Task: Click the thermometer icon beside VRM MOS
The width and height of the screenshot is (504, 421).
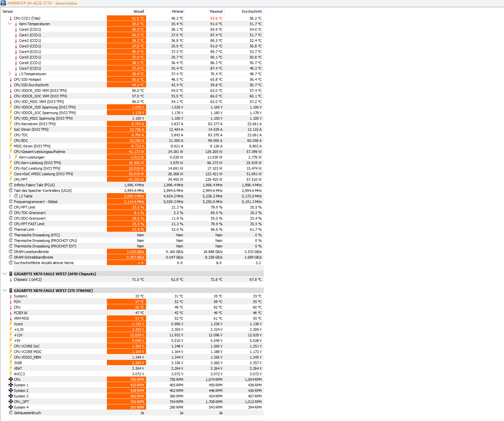Action: (x=11, y=318)
